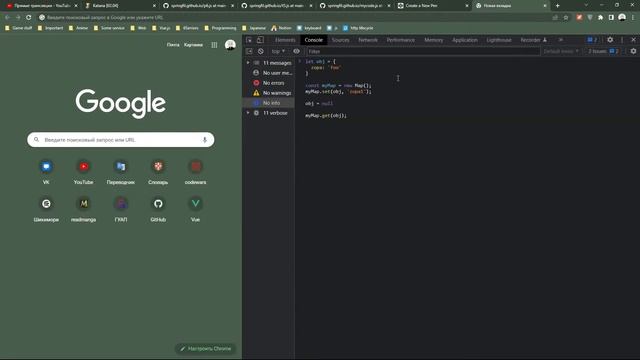Open the Переводчик shortcut
640x360 pixels.
tap(121, 171)
